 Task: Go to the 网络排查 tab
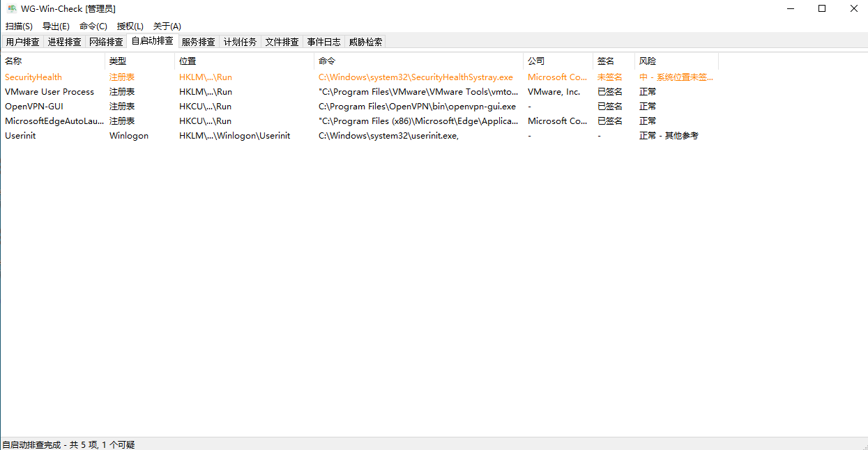106,42
